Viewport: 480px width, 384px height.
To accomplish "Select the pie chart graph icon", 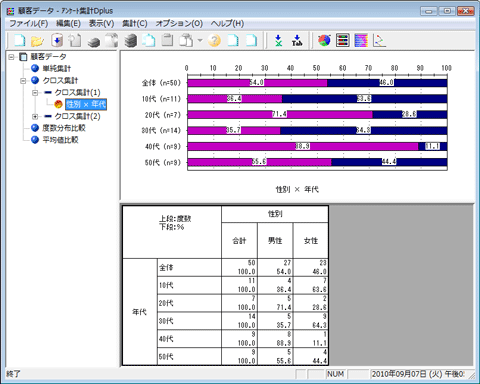I will pos(324,41).
